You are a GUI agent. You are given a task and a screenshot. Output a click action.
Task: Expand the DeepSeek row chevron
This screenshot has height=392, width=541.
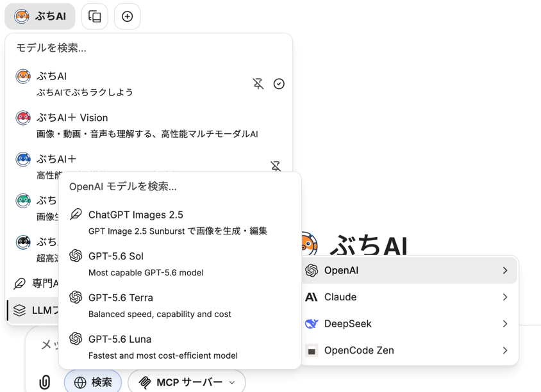(x=505, y=323)
